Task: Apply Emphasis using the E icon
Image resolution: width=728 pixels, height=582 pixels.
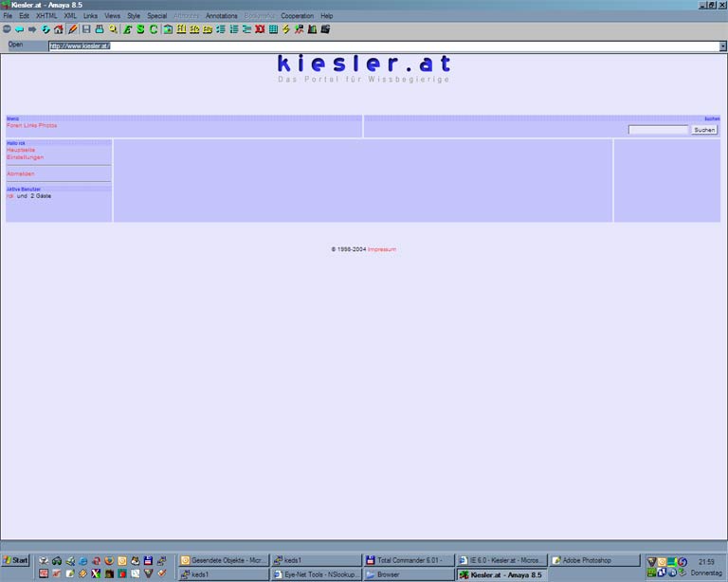Action: click(127, 29)
